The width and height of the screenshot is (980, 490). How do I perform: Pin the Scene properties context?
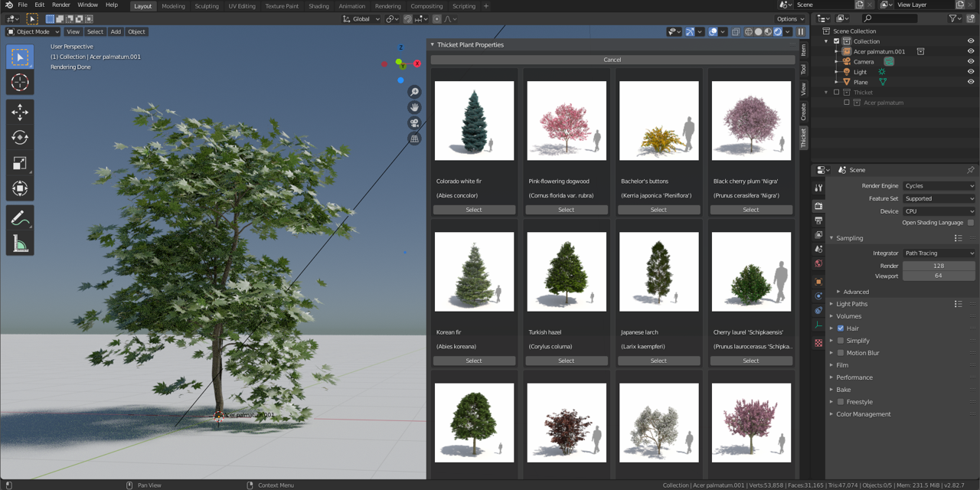pyautogui.click(x=970, y=170)
